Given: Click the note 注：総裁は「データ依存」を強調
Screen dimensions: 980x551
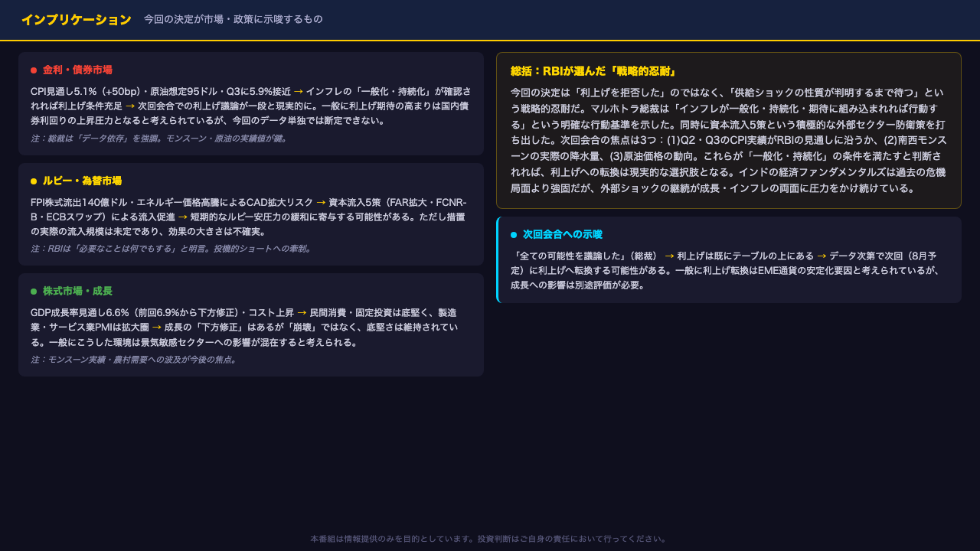Looking at the screenshot, I should coord(159,139).
